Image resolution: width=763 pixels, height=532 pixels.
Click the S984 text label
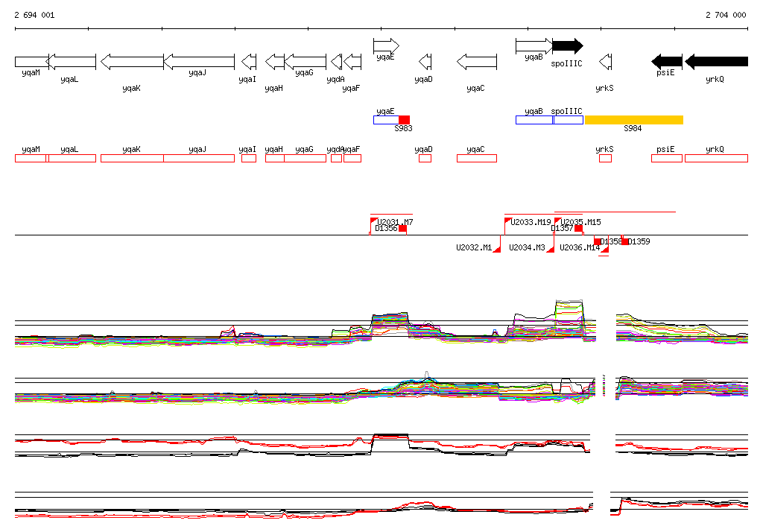coord(633,128)
